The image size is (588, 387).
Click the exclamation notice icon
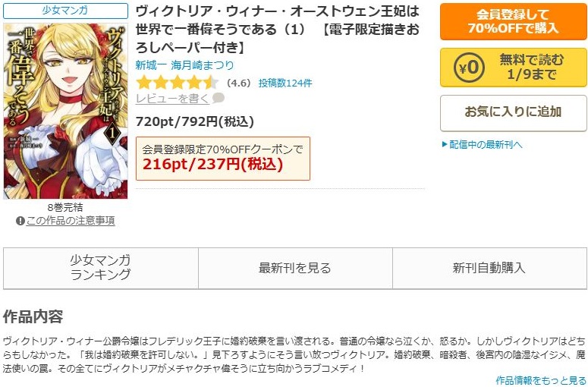pyautogui.click(x=20, y=221)
